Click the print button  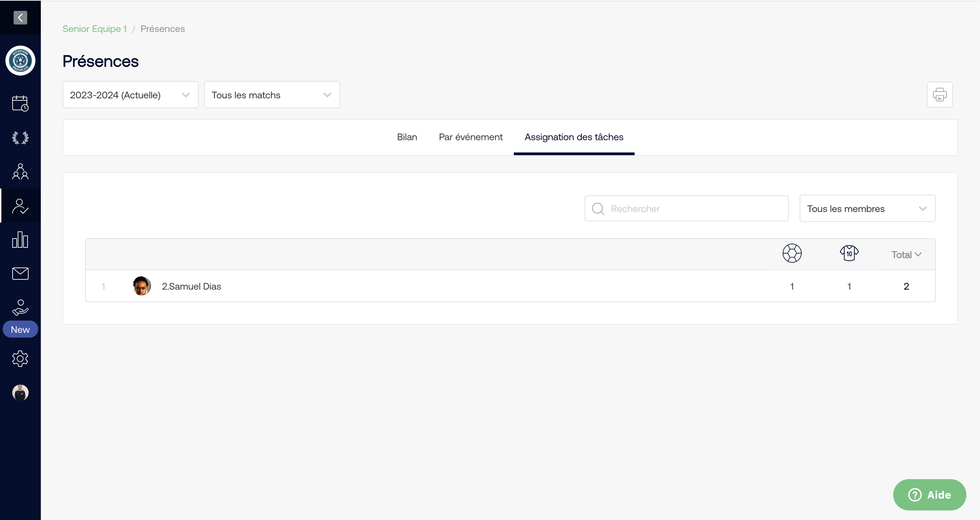pos(939,95)
